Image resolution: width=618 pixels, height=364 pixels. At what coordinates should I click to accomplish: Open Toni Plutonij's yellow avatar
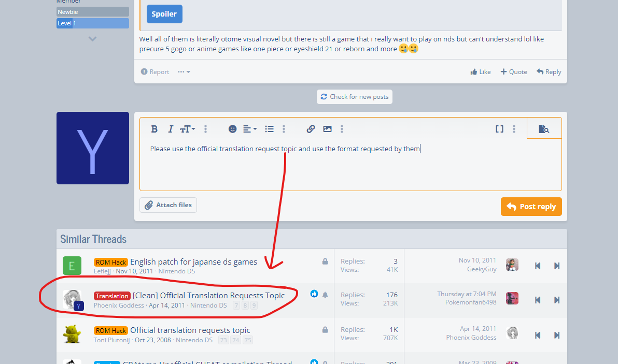click(x=72, y=334)
